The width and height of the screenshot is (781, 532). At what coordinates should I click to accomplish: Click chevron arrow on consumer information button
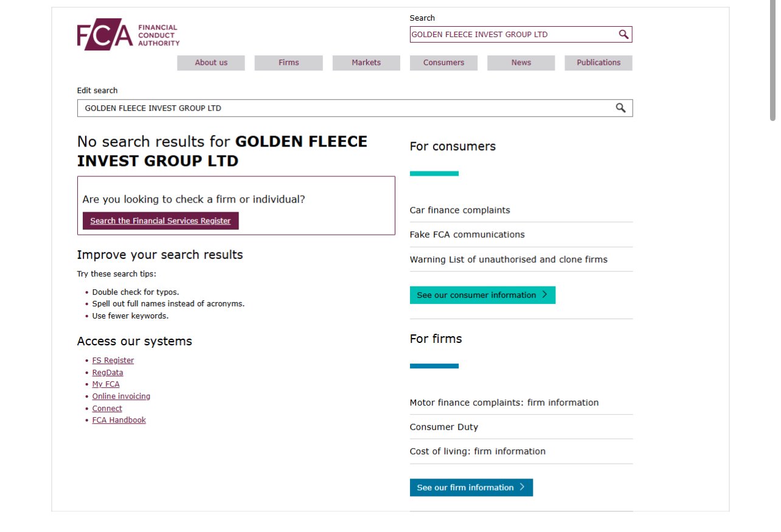544,295
